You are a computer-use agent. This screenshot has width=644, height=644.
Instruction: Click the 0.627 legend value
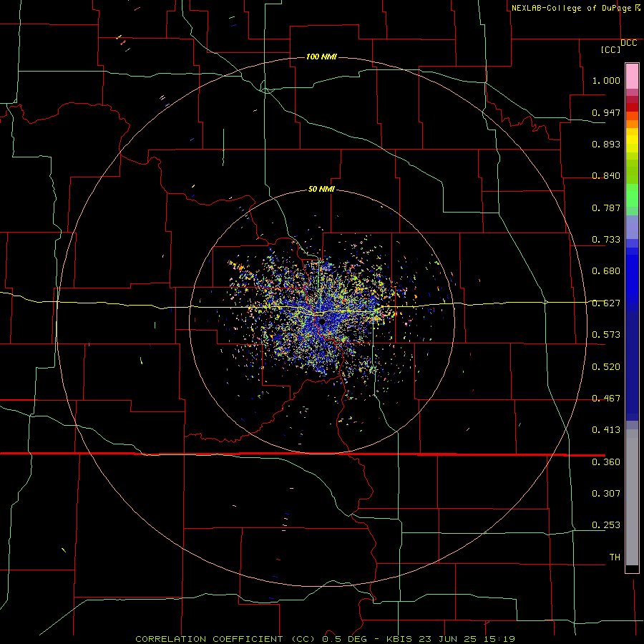(x=606, y=303)
